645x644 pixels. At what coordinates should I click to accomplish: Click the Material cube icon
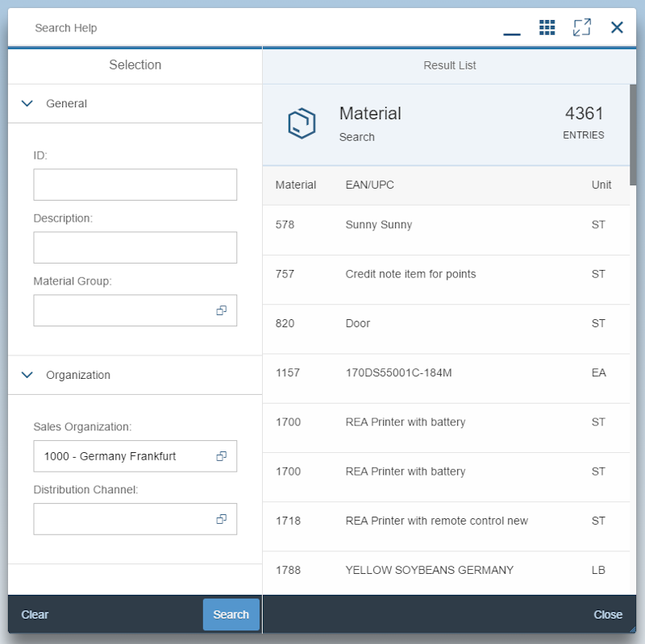click(301, 124)
